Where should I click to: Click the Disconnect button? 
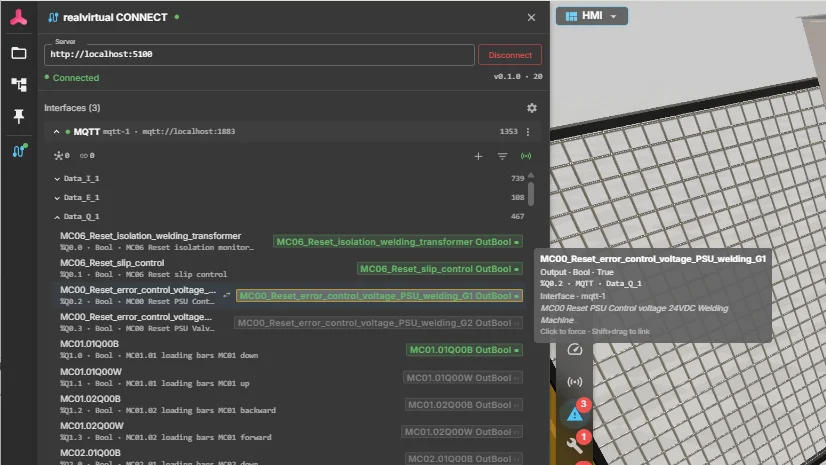tap(509, 55)
